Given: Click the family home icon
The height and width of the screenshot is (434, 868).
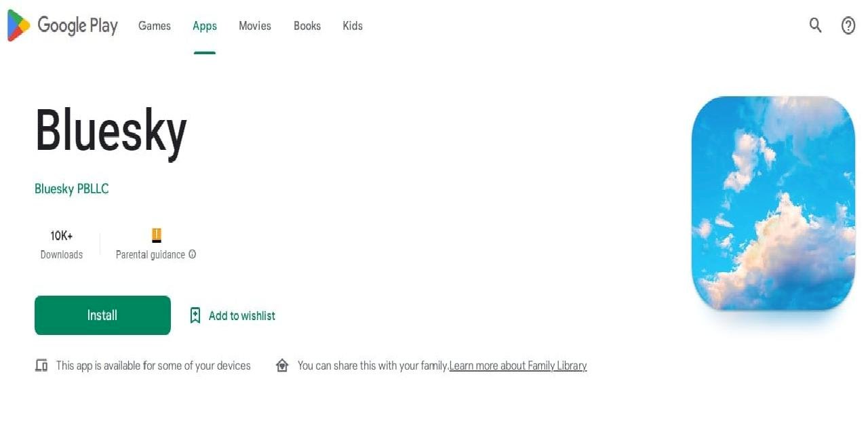Looking at the screenshot, I should click(282, 366).
